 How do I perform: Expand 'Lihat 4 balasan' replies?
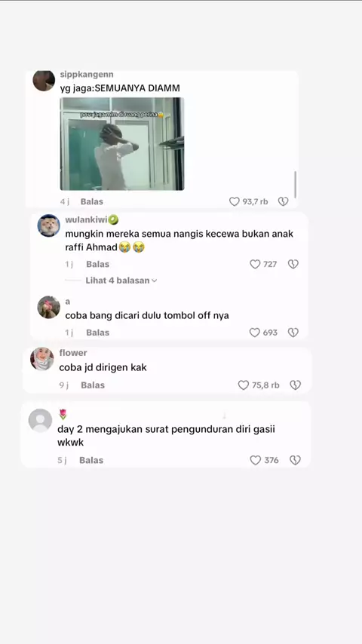tap(121, 281)
